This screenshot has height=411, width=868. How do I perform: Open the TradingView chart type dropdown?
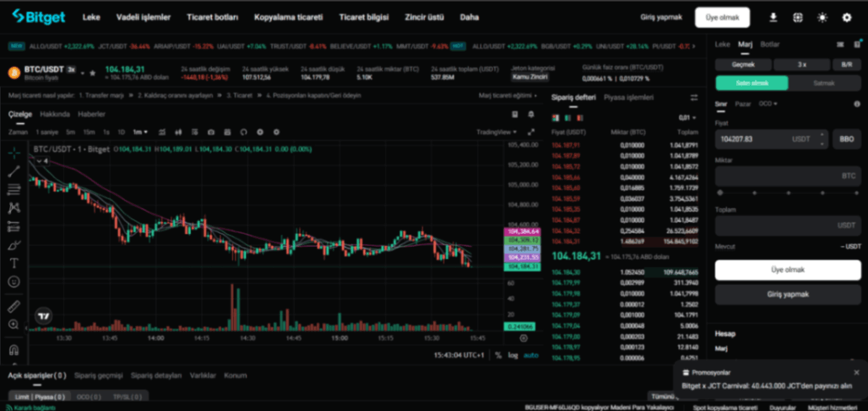496,132
